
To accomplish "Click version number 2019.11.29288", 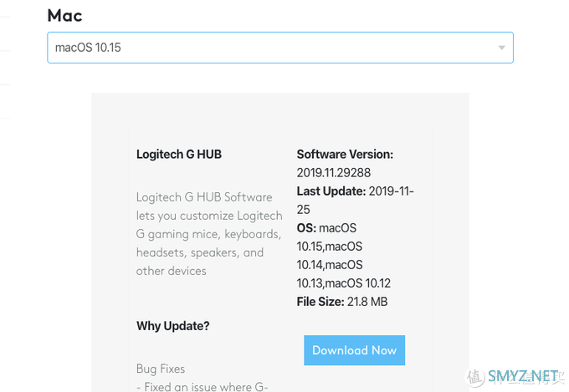I will [334, 173].
